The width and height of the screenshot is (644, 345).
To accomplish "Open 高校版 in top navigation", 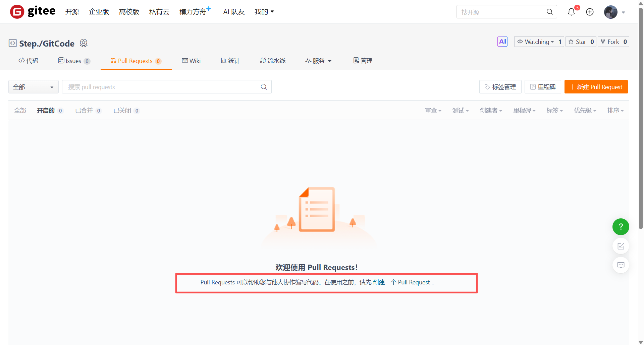I will click(x=129, y=12).
